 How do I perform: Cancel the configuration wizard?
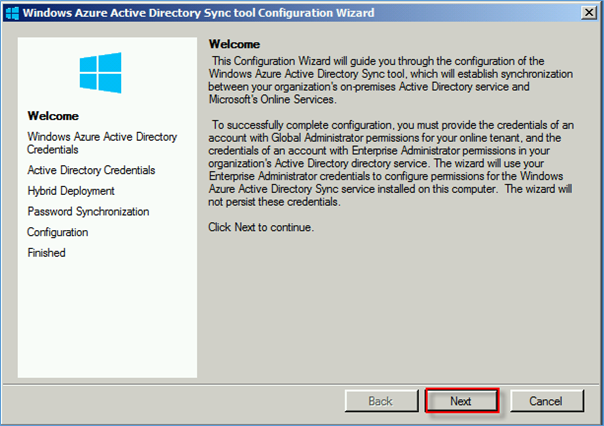546,401
